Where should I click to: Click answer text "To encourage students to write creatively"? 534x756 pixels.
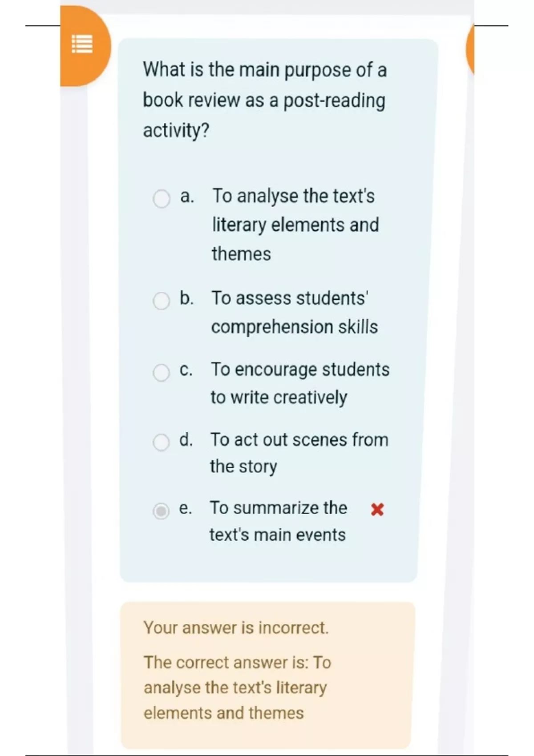[299, 383]
